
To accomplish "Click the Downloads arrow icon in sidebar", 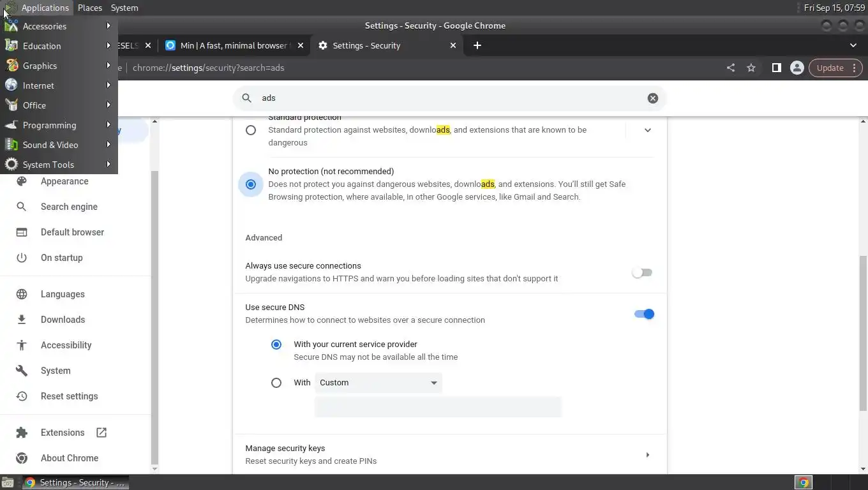I will pyautogui.click(x=22, y=320).
